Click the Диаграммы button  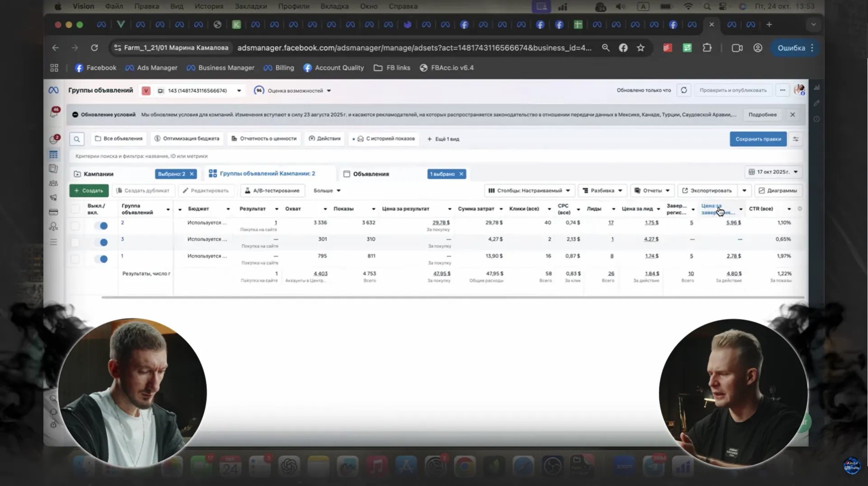(778, 191)
